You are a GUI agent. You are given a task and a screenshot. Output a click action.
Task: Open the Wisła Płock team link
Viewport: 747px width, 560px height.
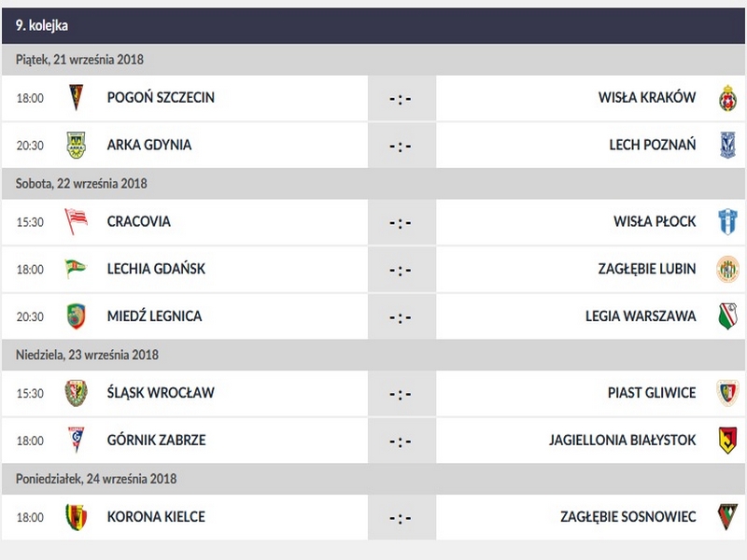655,222
